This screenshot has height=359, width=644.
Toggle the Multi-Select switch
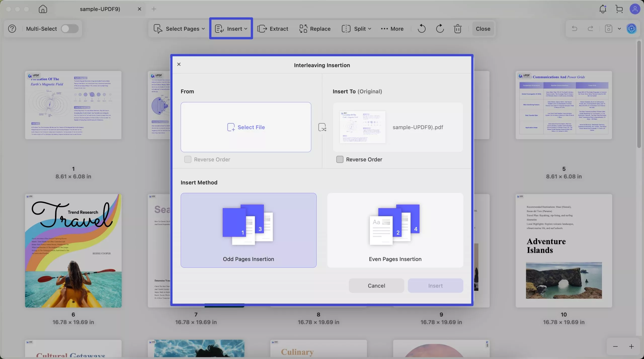pyautogui.click(x=70, y=29)
